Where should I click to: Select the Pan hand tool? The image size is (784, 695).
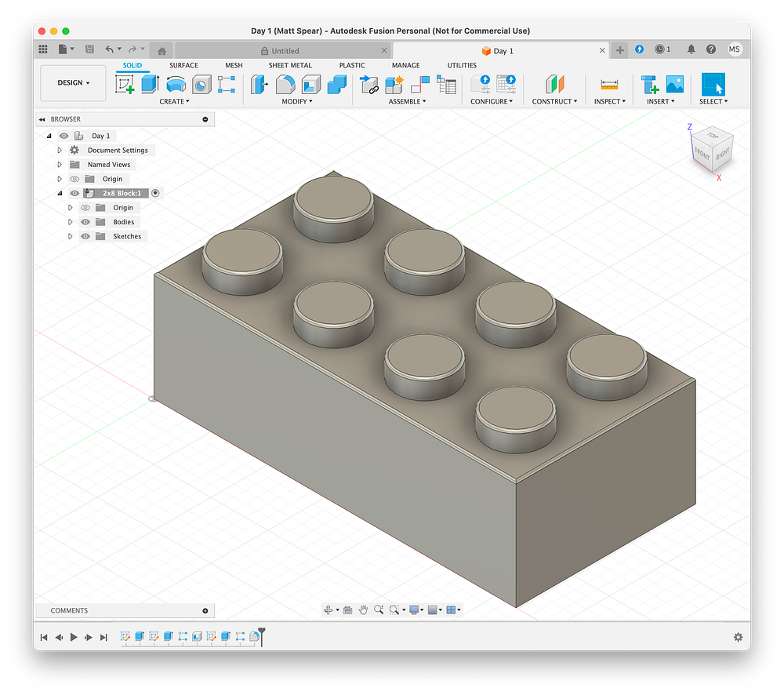click(364, 609)
